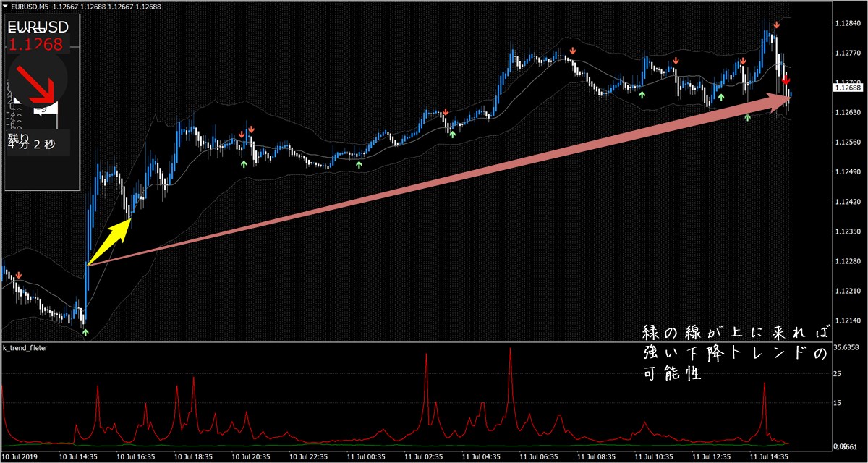Viewport: 868px width, 463px height.
Task: Click the 25 level on indicator scale
Action: point(838,374)
